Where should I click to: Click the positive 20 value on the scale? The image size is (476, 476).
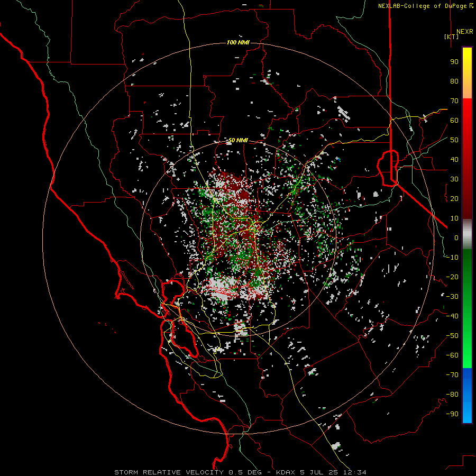pos(454,198)
